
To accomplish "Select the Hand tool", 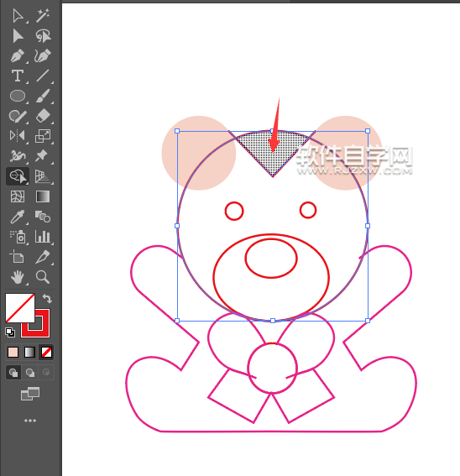I will 18,277.
